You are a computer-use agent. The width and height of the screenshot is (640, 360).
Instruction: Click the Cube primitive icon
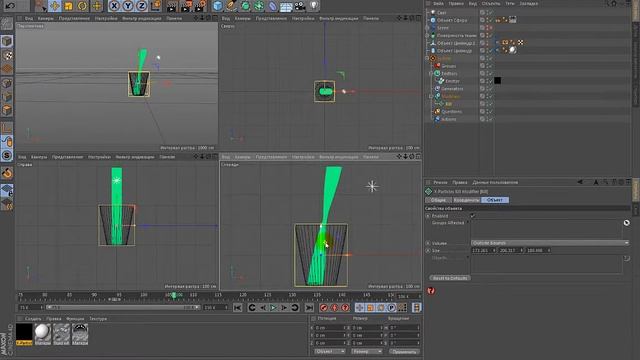point(218,6)
